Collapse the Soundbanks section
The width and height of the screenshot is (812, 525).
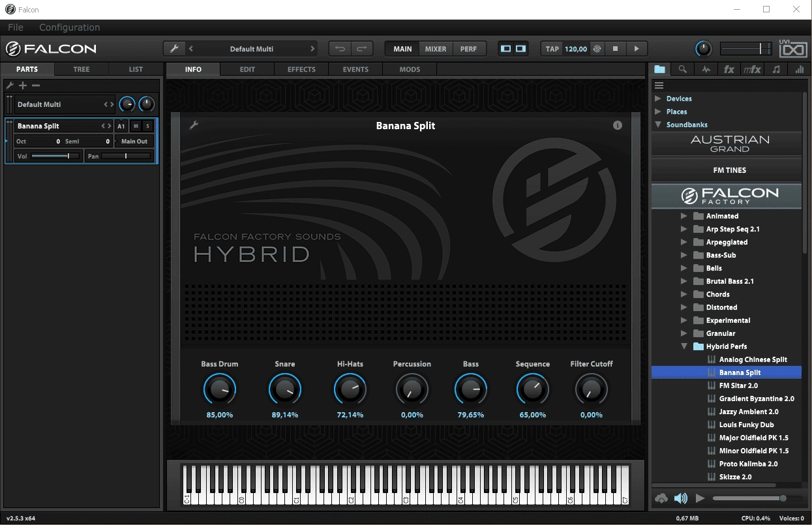(x=657, y=125)
